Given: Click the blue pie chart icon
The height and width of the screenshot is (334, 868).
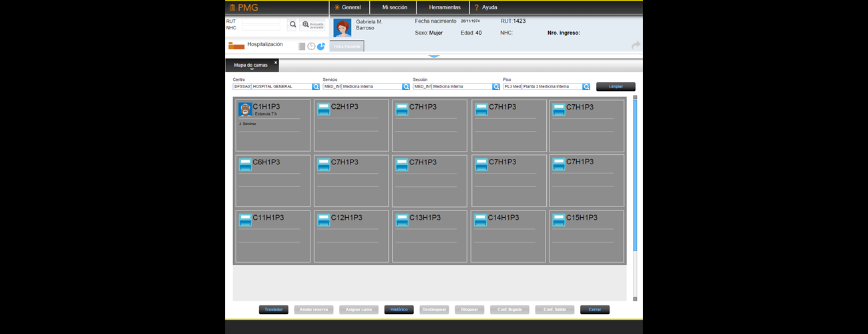Looking at the screenshot, I should tap(321, 46).
